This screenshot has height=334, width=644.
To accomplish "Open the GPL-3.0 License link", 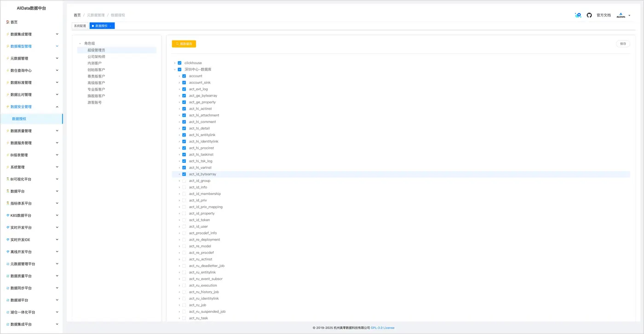I will click(x=383, y=328).
